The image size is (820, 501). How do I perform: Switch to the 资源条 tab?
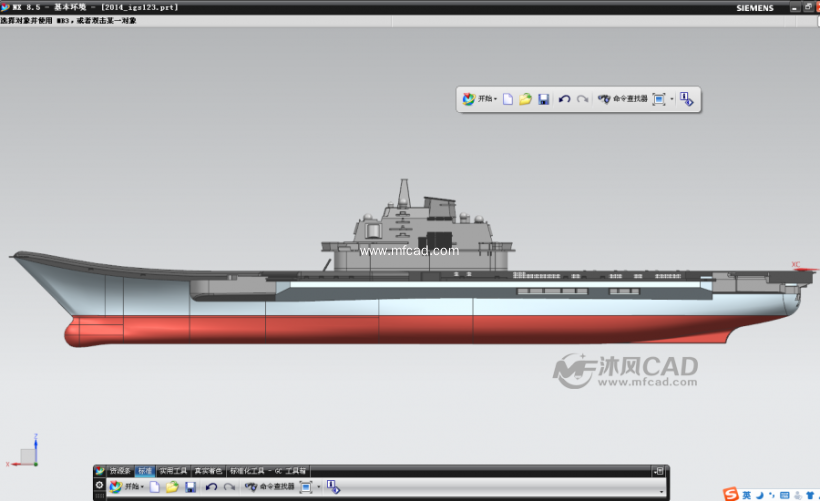(120, 470)
